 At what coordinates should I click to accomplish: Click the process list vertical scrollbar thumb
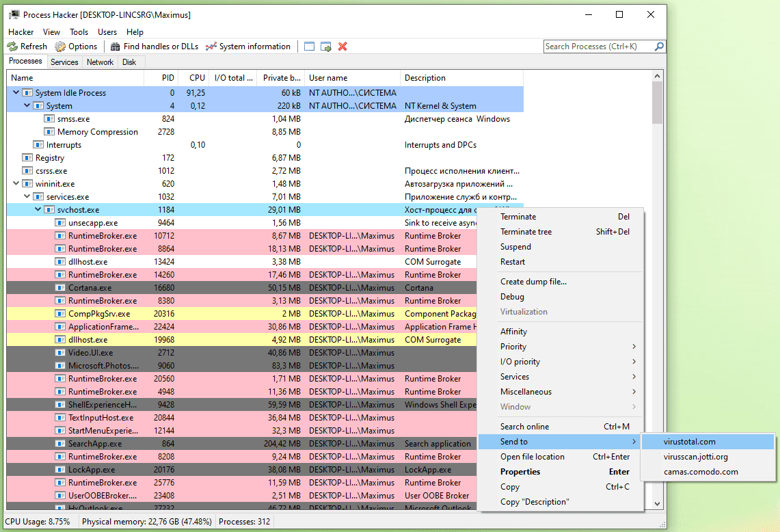coord(657,103)
